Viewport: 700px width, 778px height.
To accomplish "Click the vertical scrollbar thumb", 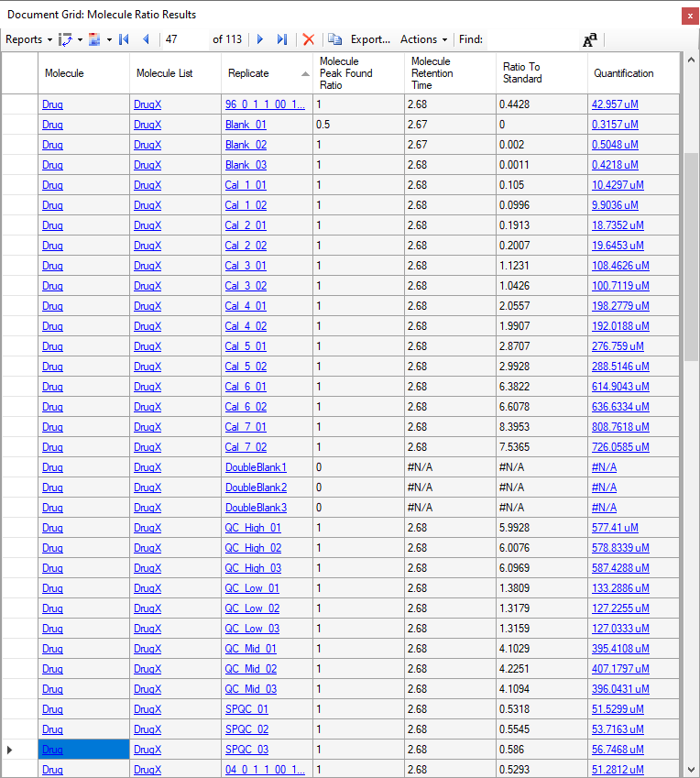I will [x=691, y=257].
